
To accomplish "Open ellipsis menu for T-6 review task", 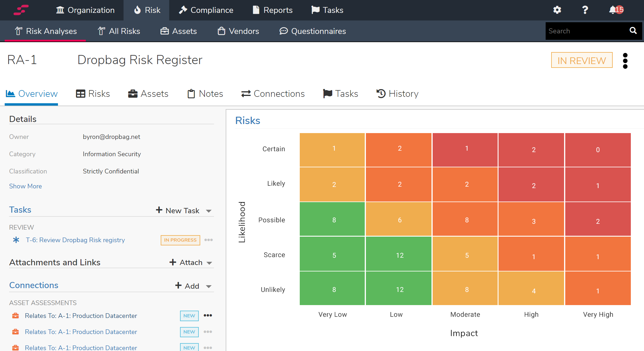I will [x=208, y=240].
